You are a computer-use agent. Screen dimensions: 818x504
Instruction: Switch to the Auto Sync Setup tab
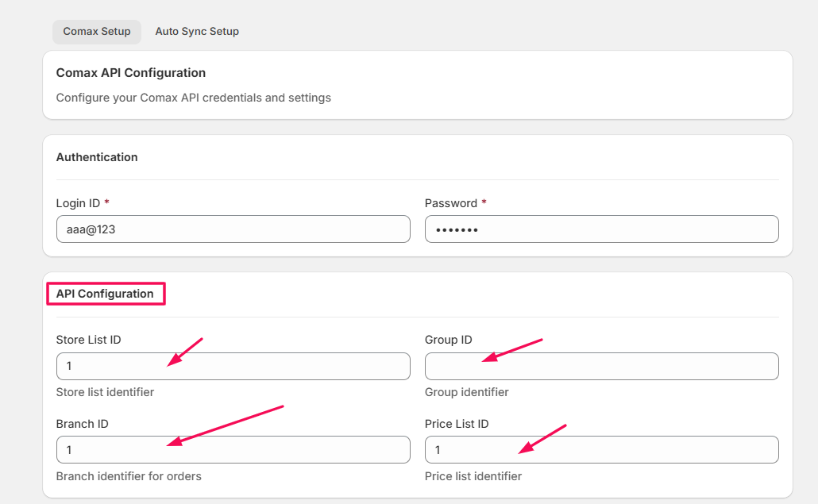coord(197,32)
